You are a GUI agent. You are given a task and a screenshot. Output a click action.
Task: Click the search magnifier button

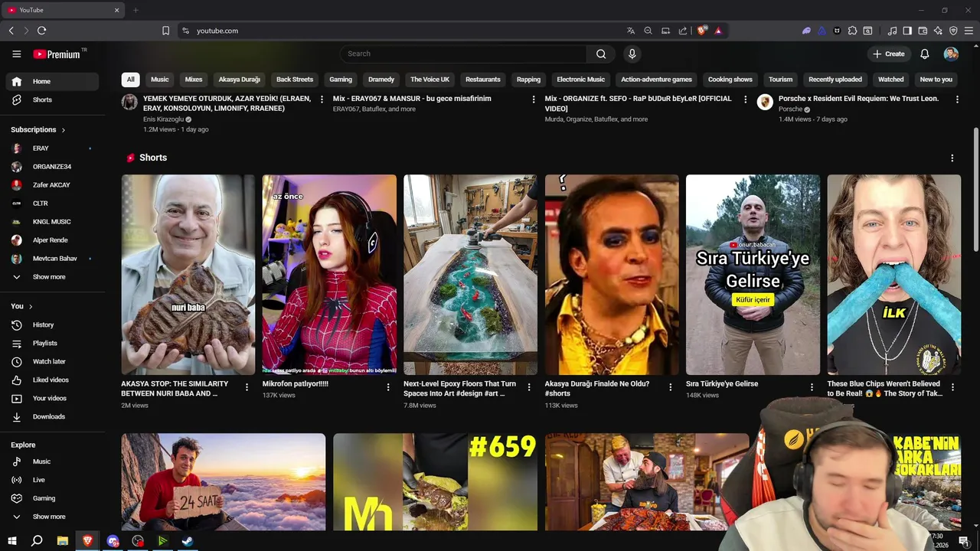[x=601, y=54]
